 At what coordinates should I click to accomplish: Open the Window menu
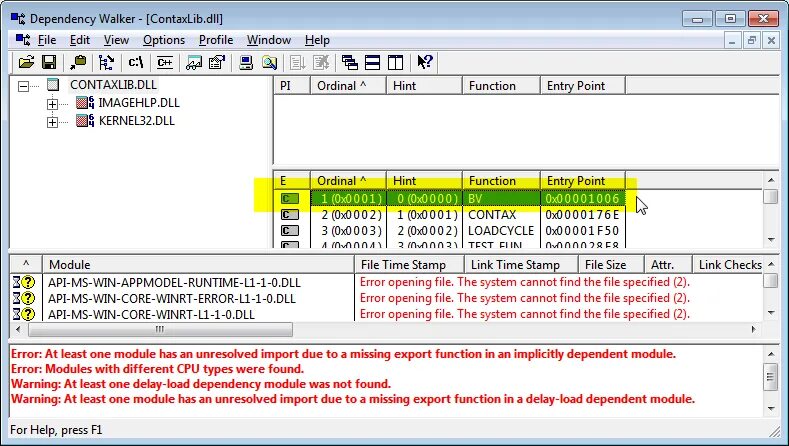(269, 40)
